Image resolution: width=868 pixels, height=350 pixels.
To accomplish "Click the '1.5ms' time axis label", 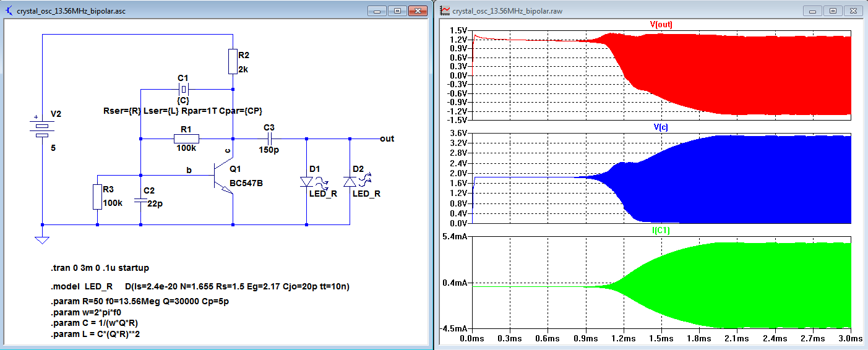I will point(661,339).
